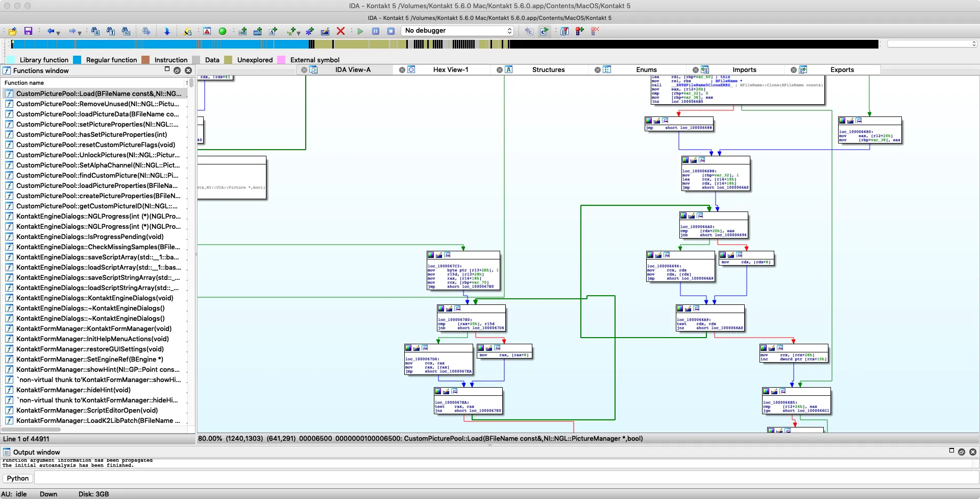This screenshot has height=499, width=980.
Task: Close the Structures tab
Action: (x=500, y=70)
